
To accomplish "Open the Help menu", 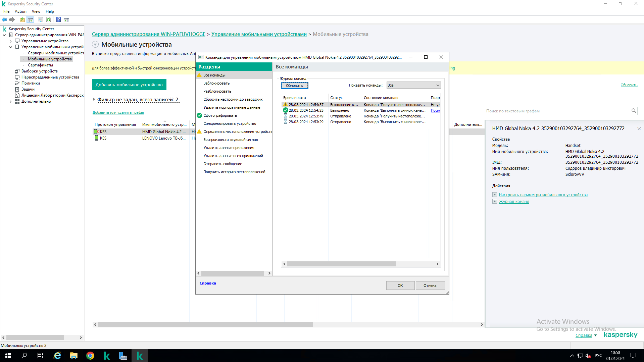I will coord(50,11).
